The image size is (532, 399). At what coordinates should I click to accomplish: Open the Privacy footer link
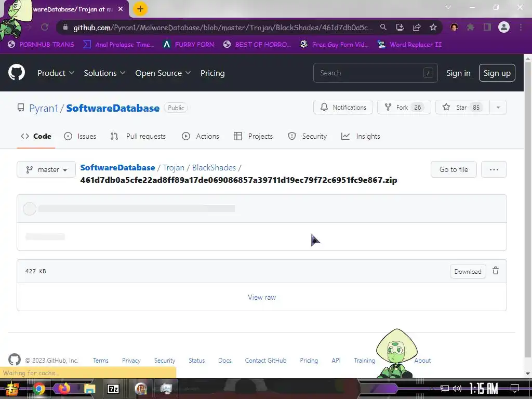131,361
